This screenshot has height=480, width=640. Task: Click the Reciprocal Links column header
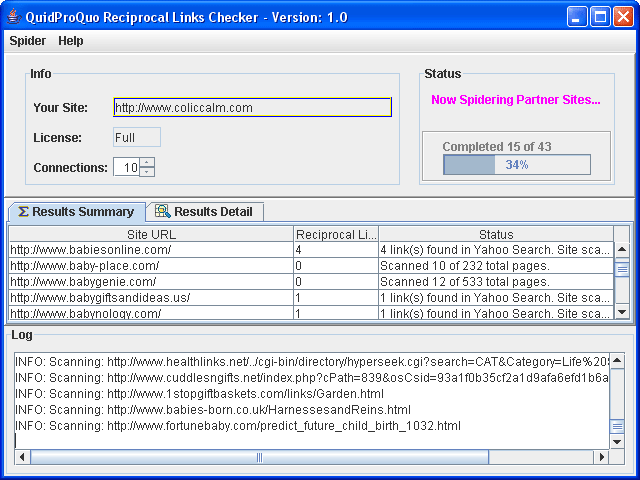[x=336, y=234]
